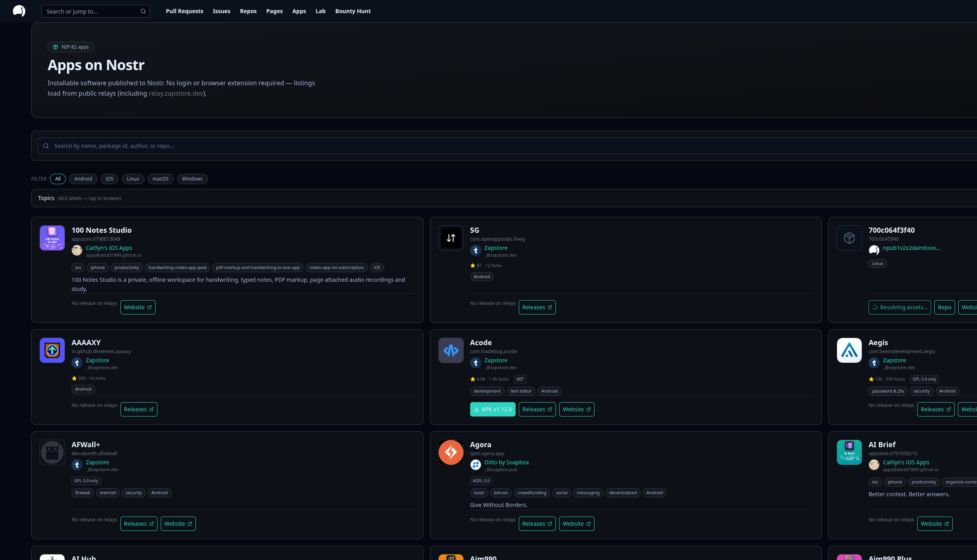Click the crowdfunding tag on Agora card

[532, 493]
